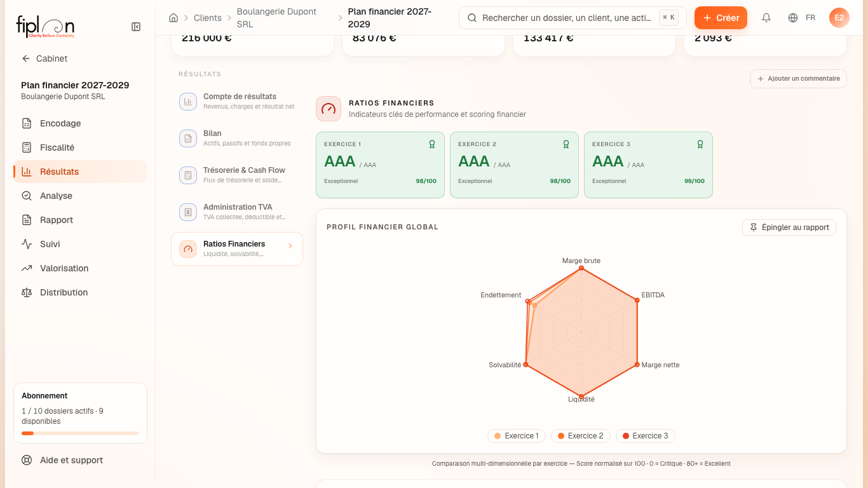The height and width of the screenshot is (488, 868).
Task: Click the Exercice 2 award badge icon
Action: 566,144
